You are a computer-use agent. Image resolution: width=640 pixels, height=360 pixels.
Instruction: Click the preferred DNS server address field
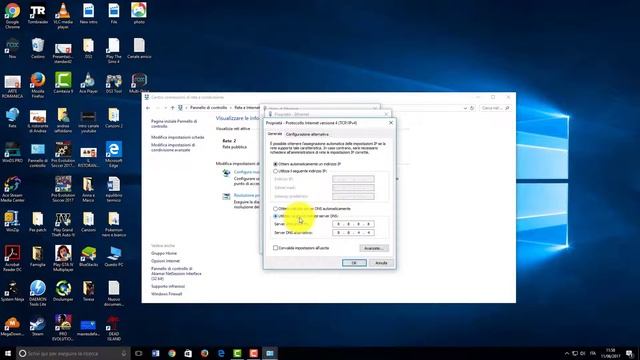coord(353,224)
